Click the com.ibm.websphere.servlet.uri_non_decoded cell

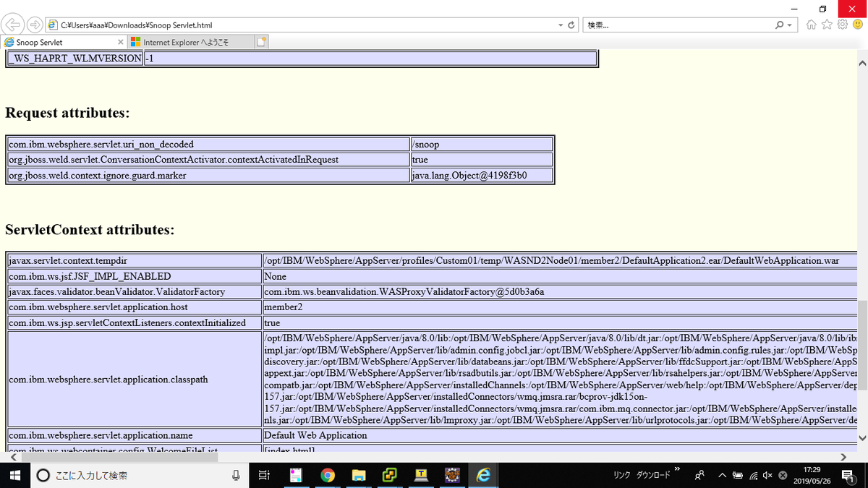[208, 145]
